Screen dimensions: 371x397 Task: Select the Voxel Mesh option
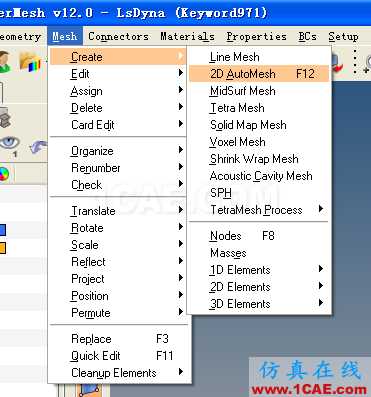tap(259, 142)
